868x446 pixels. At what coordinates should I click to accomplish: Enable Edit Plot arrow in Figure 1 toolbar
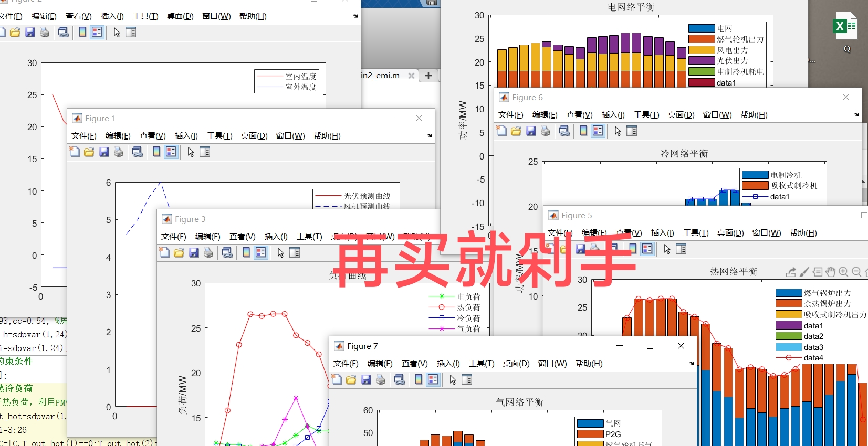tap(191, 152)
